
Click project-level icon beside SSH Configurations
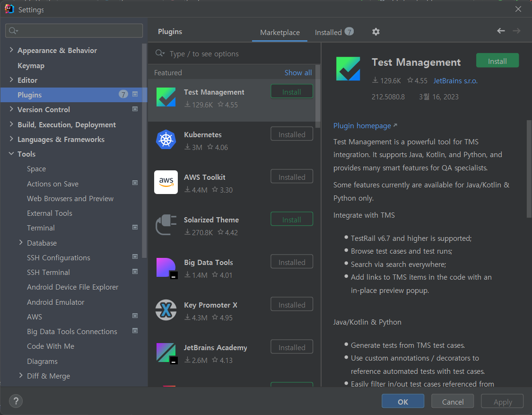135,257
